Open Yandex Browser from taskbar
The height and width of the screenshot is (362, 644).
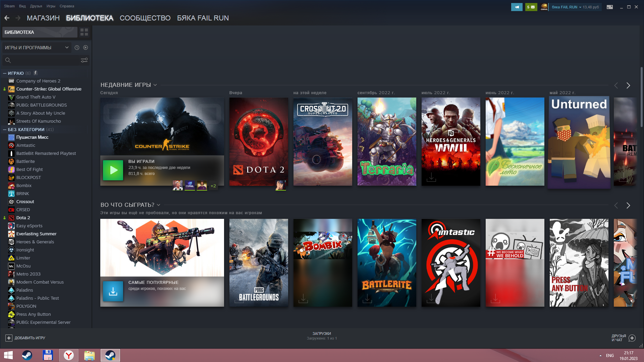click(69, 355)
